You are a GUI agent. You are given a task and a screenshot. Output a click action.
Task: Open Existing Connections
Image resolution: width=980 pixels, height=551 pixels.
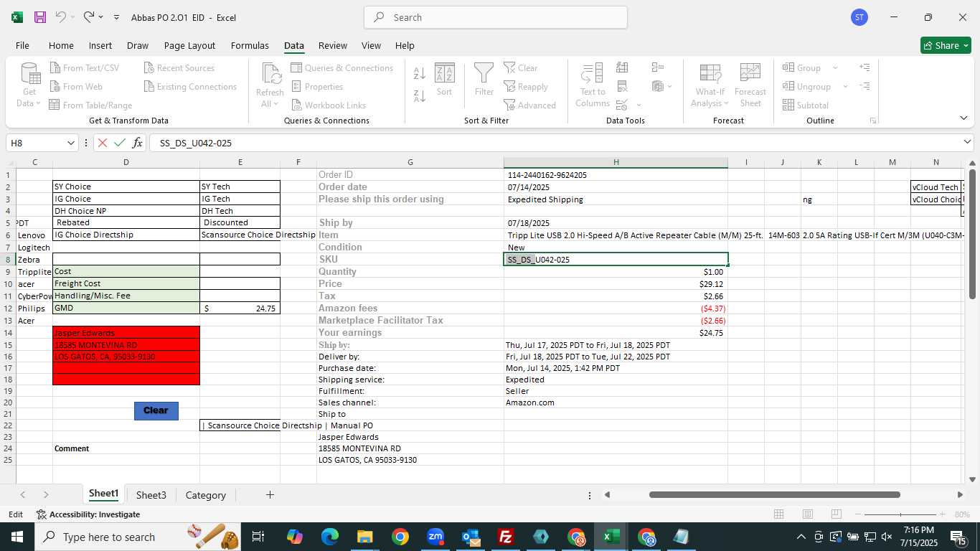[x=190, y=87]
